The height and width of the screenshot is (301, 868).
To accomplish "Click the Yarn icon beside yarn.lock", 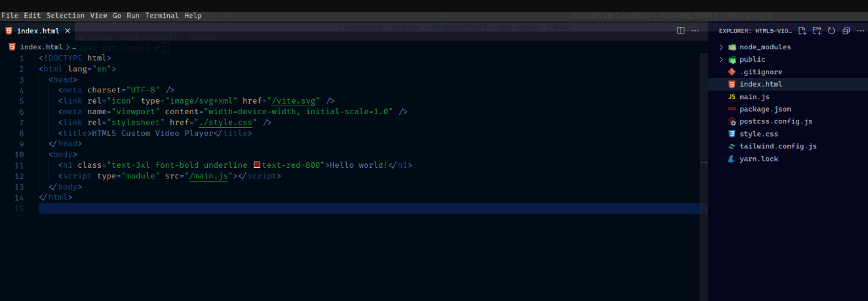I will click(x=732, y=159).
